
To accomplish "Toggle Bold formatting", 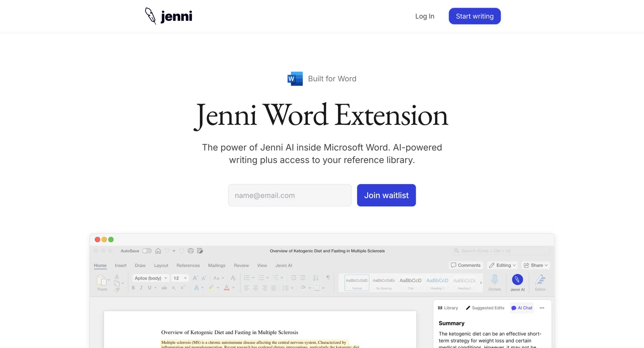I will (x=133, y=288).
